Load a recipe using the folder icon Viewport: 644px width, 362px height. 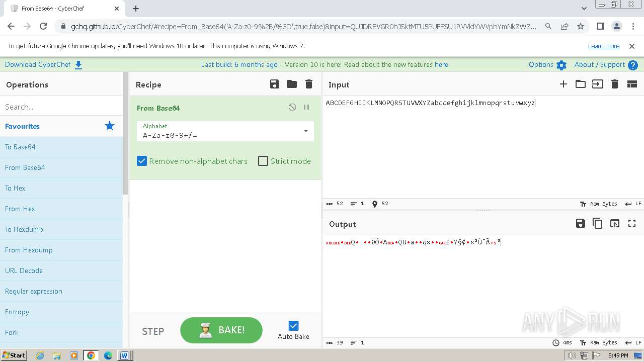292,84
